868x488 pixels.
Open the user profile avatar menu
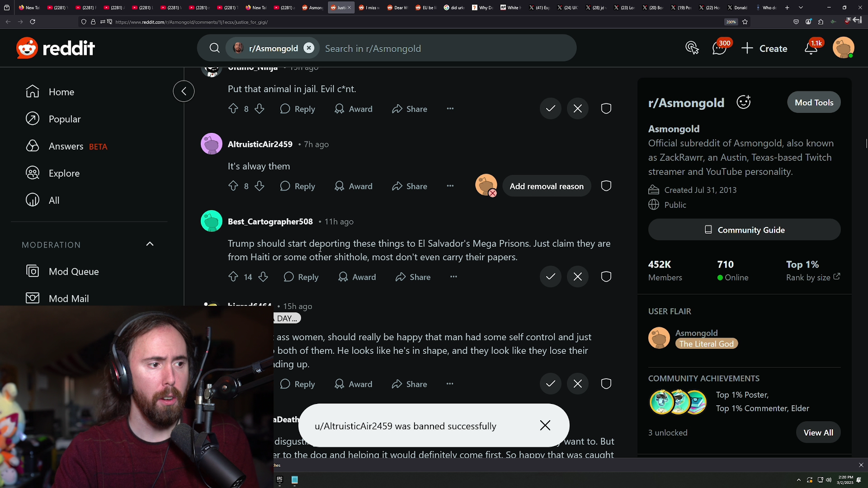pos(843,48)
